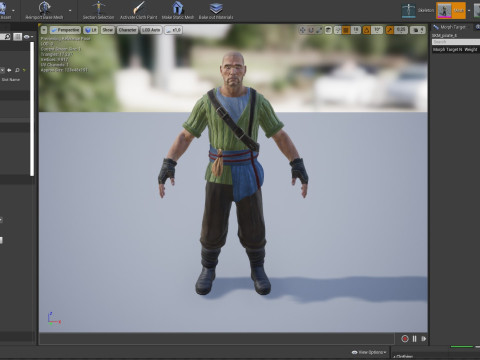Image resolution: width=480 pixels, height=360 pixels.
Task: Switch to the Skeleton editor mode
Action: (418, 10)
